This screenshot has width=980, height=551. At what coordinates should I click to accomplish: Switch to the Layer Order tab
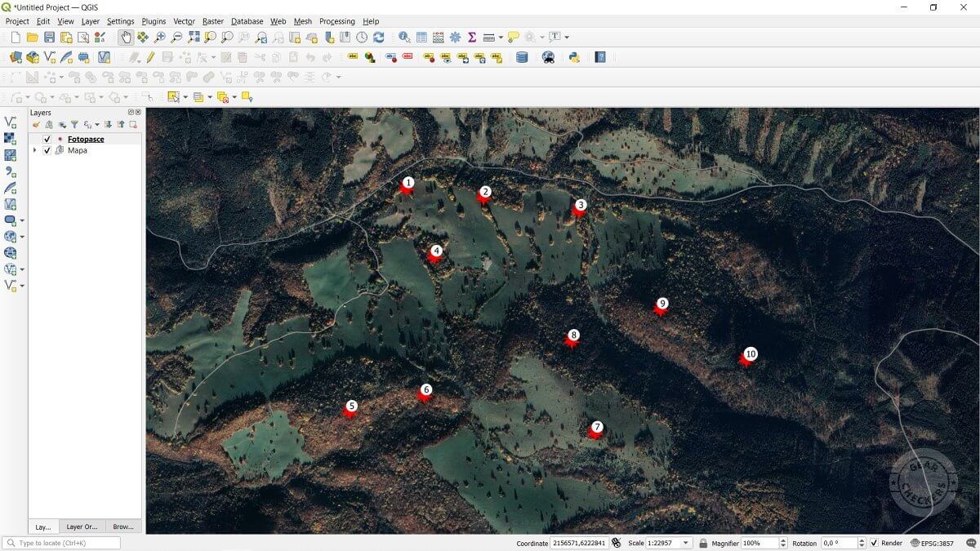point(82,527)
